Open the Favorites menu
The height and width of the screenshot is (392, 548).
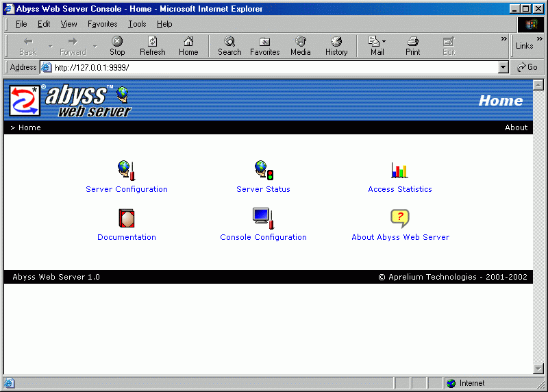tap(102, 24)
